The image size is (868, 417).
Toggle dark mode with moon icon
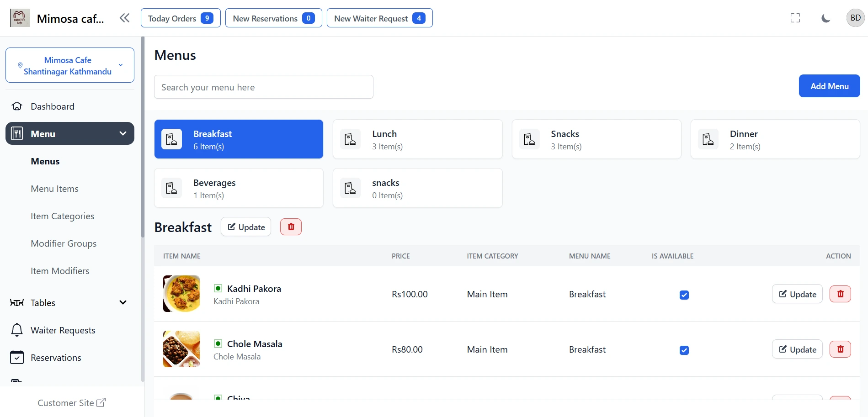click(825, 18)
